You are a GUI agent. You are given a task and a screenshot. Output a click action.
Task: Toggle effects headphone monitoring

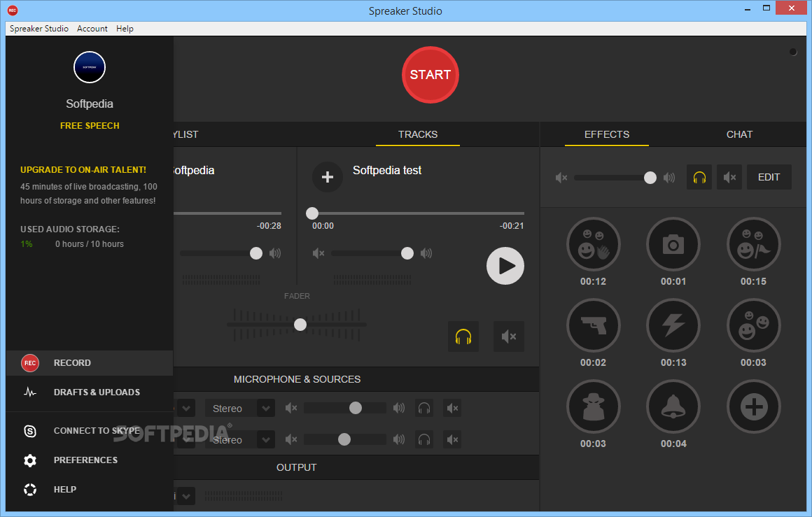pyautogui.click(x=699, y=178)
